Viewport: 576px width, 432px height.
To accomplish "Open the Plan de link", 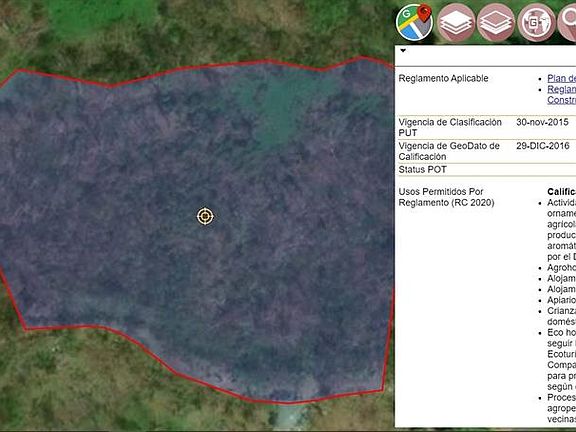I will [561, 78].
